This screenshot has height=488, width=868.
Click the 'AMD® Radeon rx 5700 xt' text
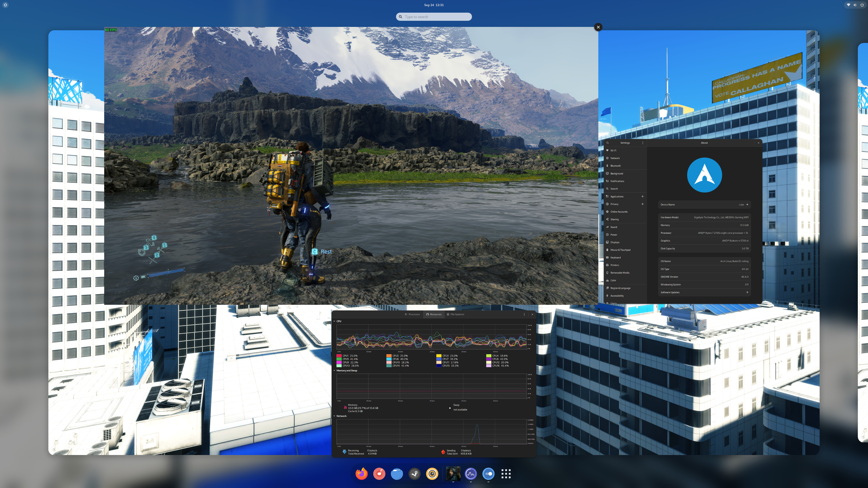(735, 241)
